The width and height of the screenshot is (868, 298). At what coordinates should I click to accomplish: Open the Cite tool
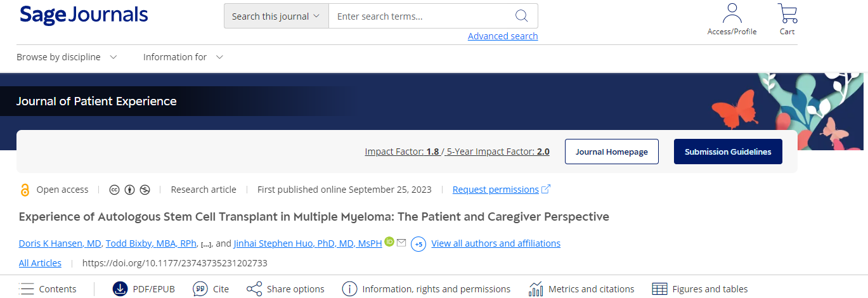pos(211,289)
